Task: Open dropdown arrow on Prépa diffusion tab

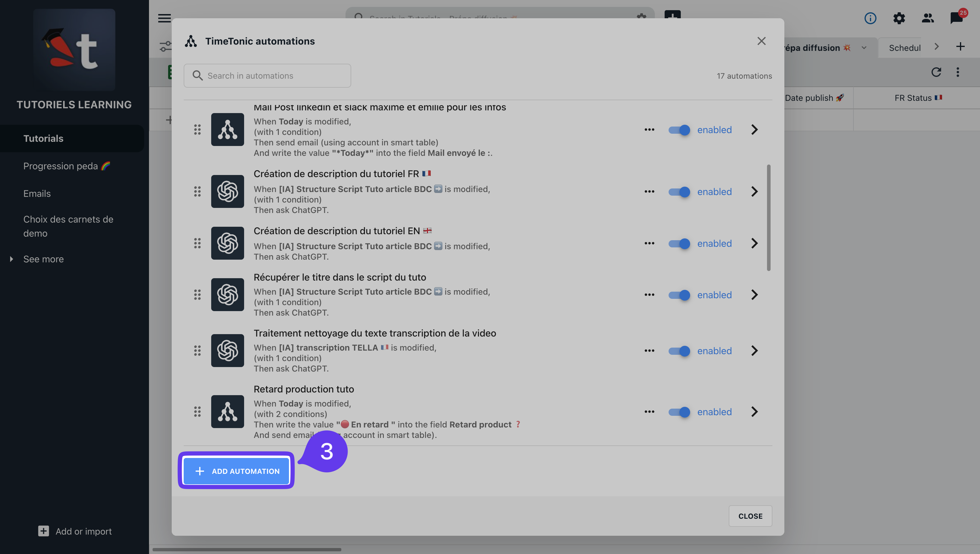Action: (x=864, y=48)
